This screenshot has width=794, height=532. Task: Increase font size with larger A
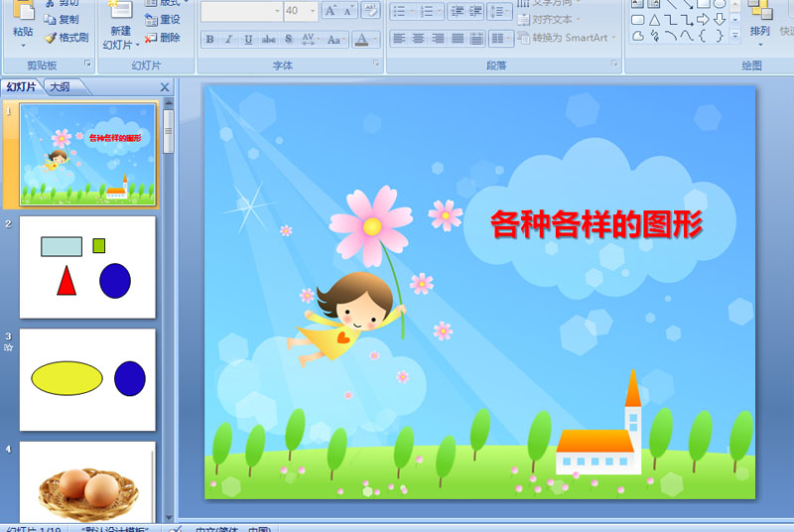[x=331, y=11]
